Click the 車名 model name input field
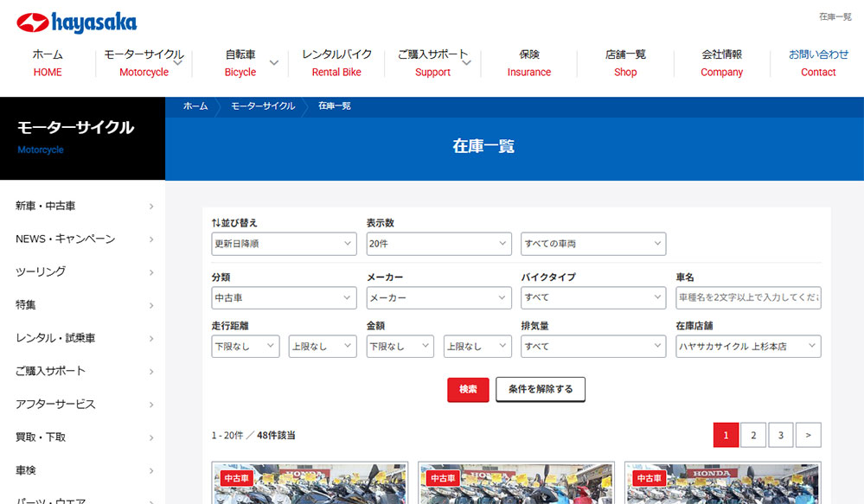 pyautogui.click(x=747, y=297)
